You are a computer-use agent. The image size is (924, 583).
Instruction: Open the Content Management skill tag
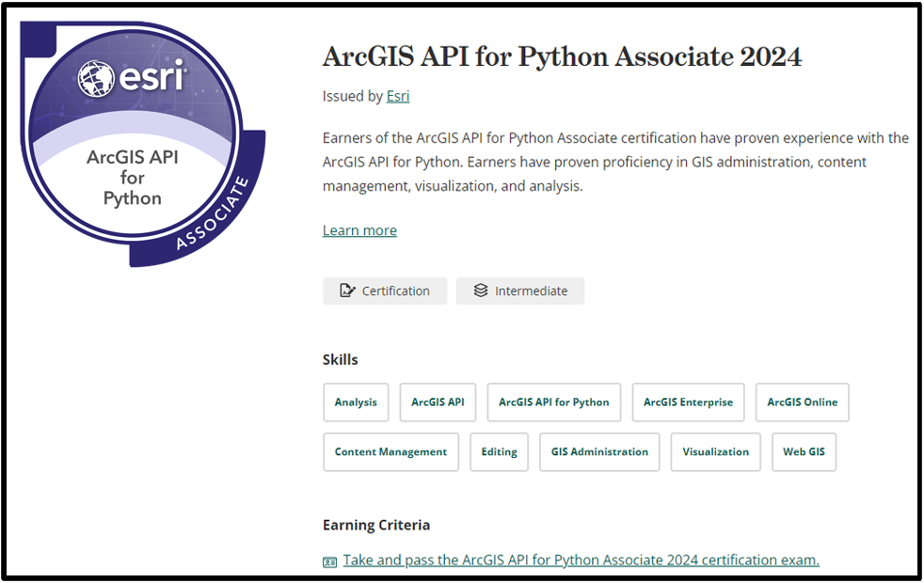pyautogui.click(x=390, y=452)
